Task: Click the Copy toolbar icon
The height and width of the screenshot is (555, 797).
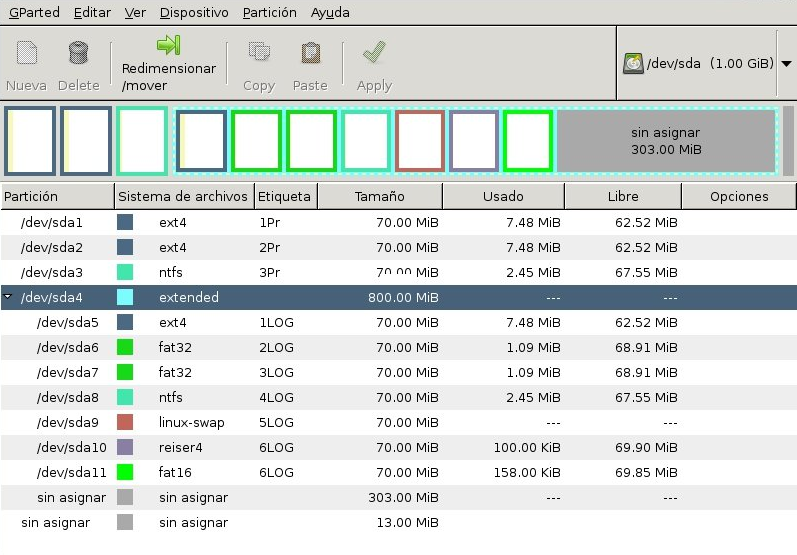Action: (259, 53)
